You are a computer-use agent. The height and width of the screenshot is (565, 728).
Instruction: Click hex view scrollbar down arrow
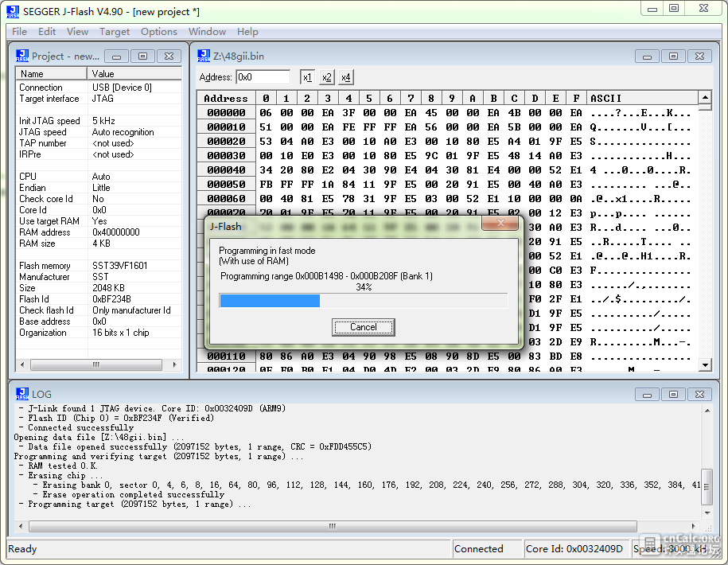[705, 365]
